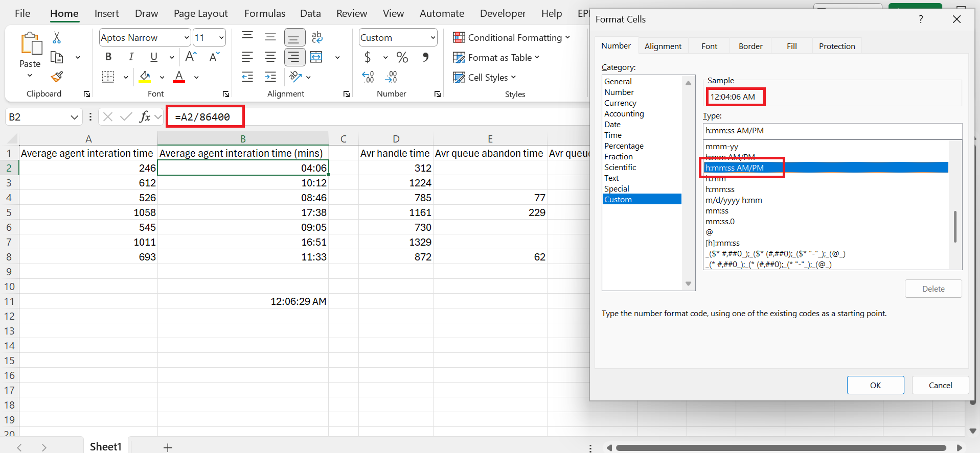Click the Insert Function fx icon
980x453 pixels.
click(145, 117)
